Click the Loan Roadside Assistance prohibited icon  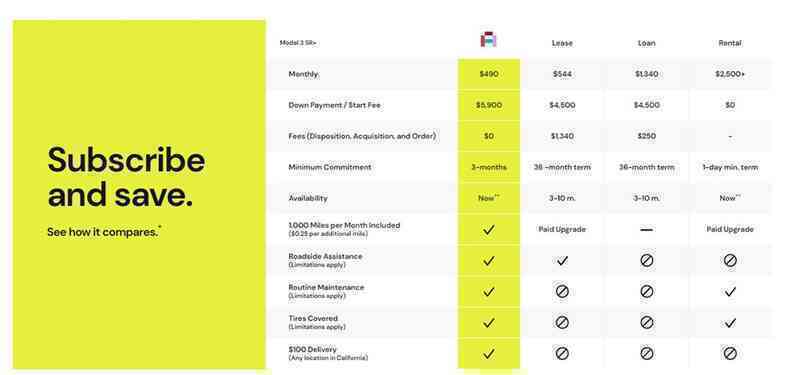646,261
